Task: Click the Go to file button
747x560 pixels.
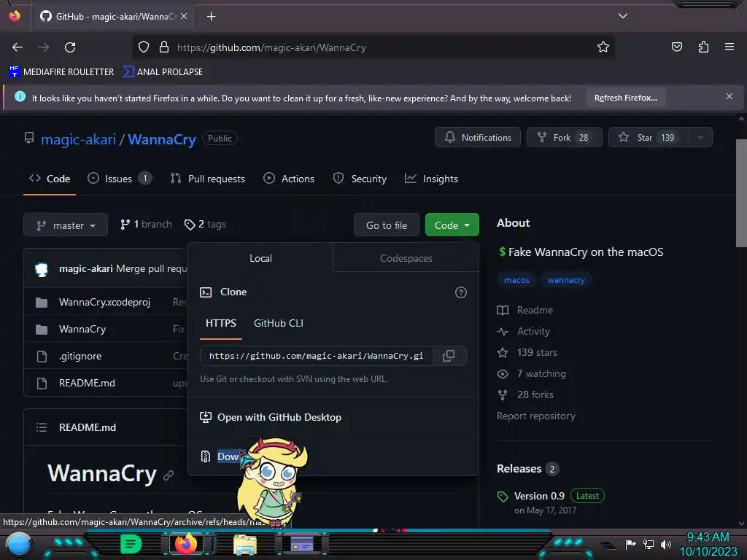Action: point(387,225)
